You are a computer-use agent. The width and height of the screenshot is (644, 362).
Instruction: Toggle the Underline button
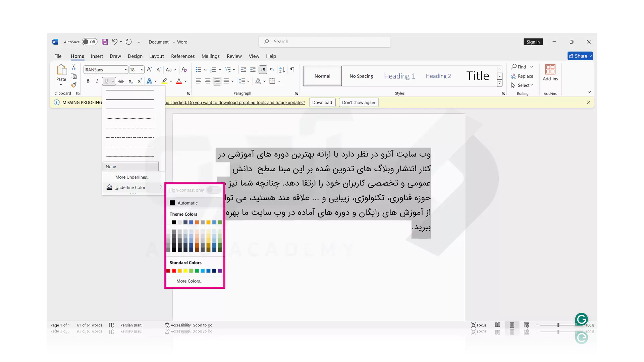coord(106,81)
